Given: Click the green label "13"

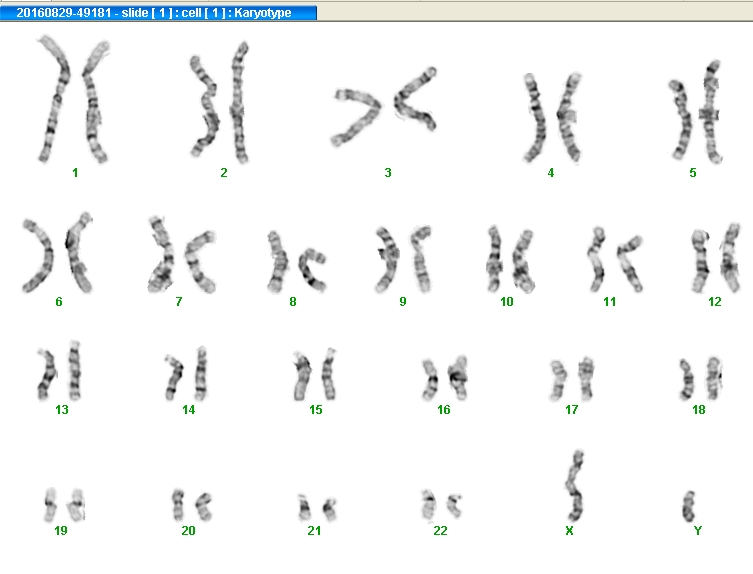Looking at the screenshot, I should coord(62,410).
